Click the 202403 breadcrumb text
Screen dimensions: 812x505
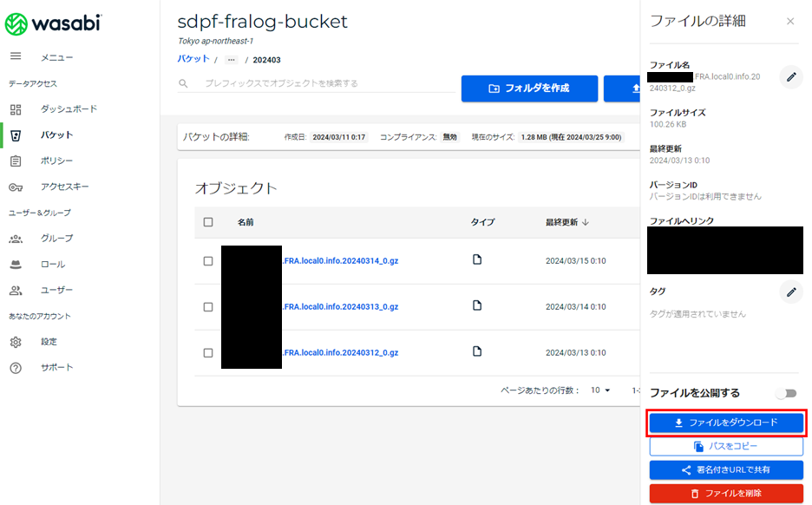266,60
